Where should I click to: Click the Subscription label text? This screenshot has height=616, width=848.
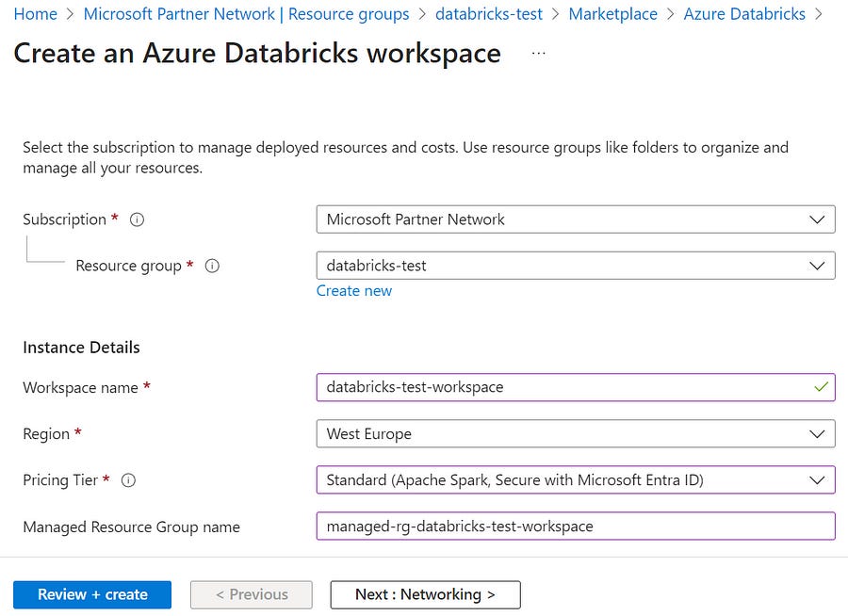pyautogui.click(x=64, y=219)
